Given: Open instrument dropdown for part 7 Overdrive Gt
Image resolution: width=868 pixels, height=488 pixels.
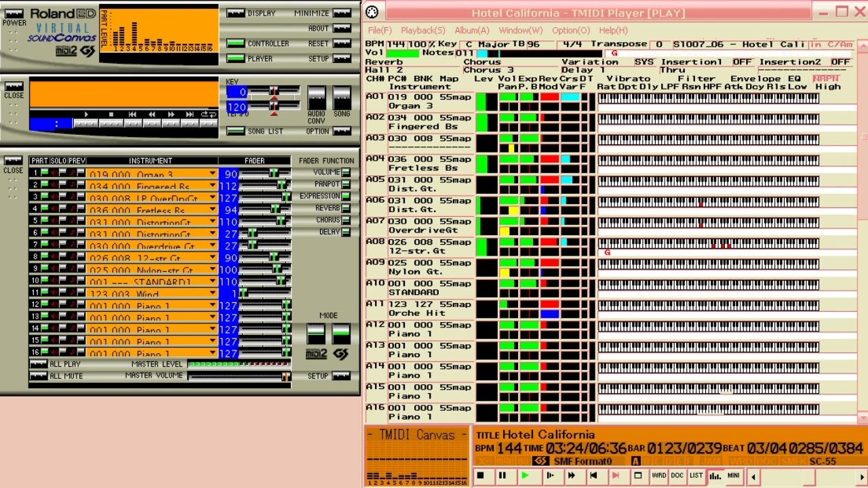Looking at the screenshot, I should click(212, 245).
